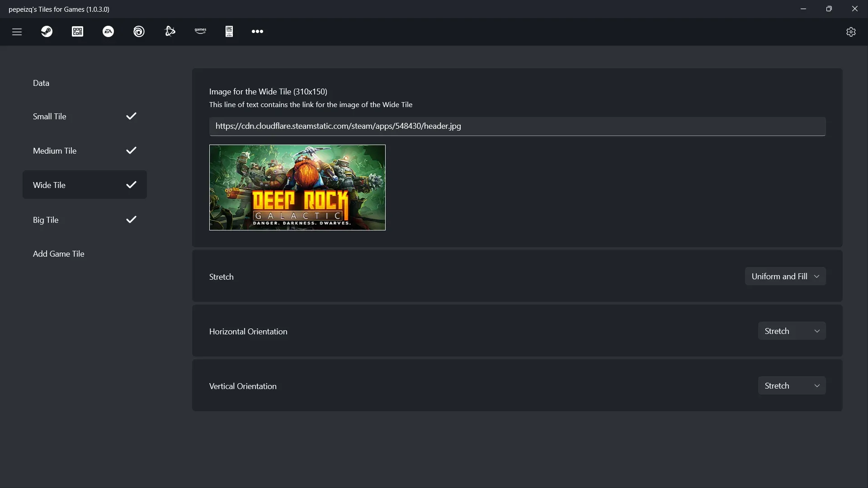Choose the Ubisoft Connect launcher icon

pos(139,32)
